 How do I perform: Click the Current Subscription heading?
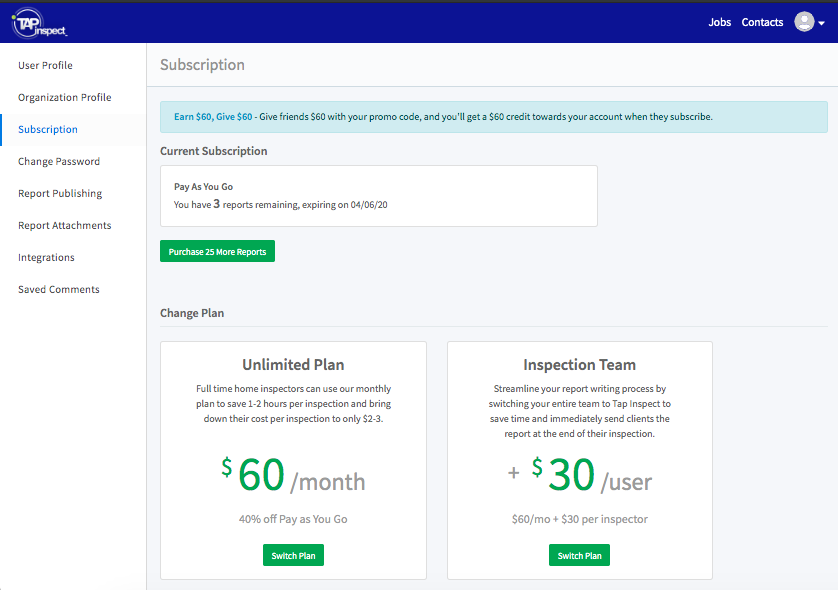click(x=214, y=151)
